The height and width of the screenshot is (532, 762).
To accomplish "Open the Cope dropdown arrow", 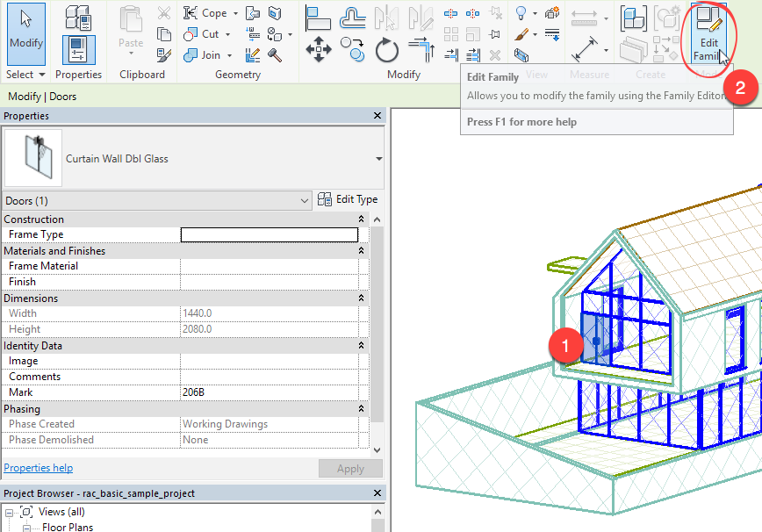I will tap(235, 13).
